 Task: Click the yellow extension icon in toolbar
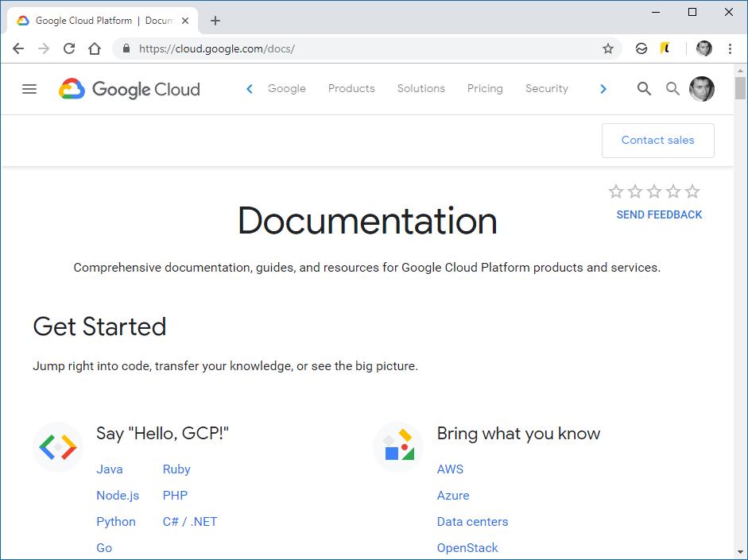coord(665,48)
